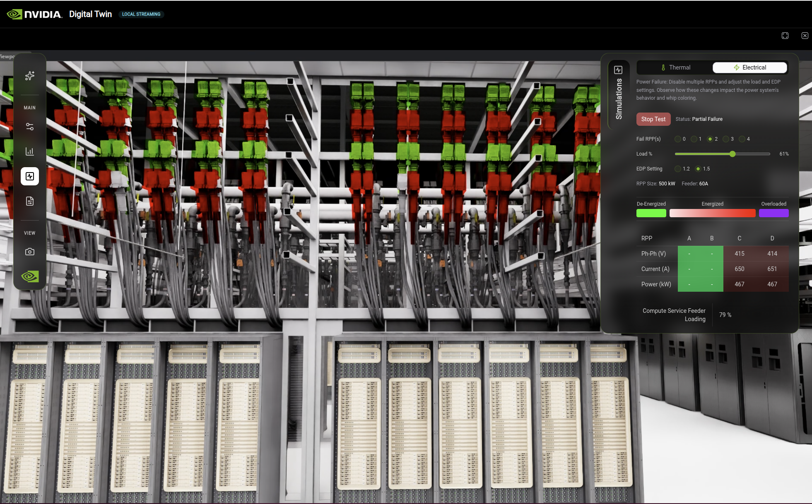Switch to the Electrical tab
This screenshot has width=812, height=504.
click(749, 67)
